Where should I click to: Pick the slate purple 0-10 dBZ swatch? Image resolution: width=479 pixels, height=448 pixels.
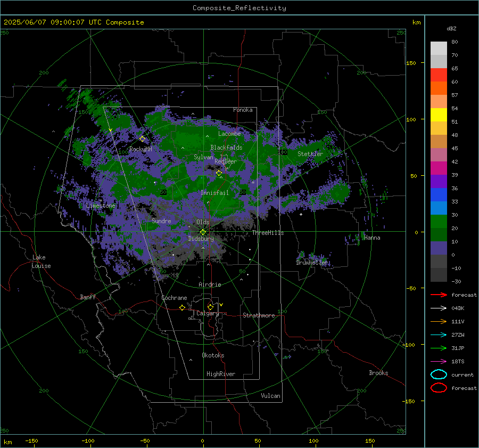pyautogui.click(x=439, y=248)
